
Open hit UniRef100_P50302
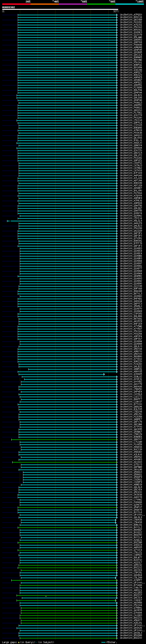click(x=131, y=27)
